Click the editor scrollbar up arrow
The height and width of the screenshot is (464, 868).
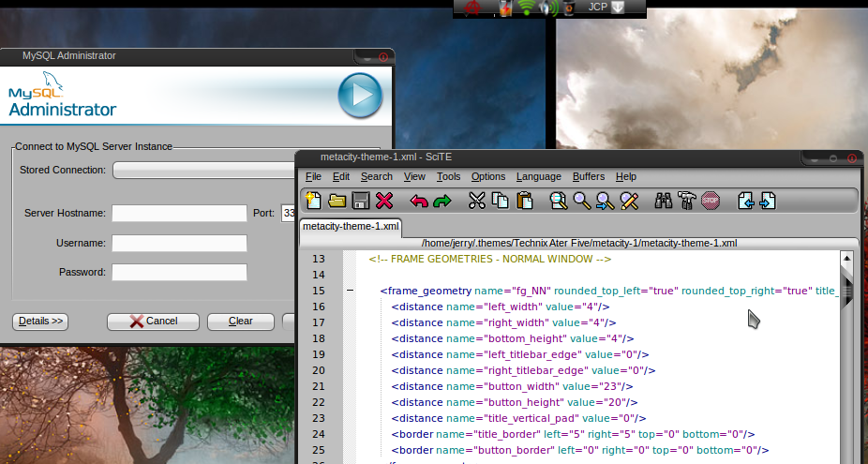[846, 258]
